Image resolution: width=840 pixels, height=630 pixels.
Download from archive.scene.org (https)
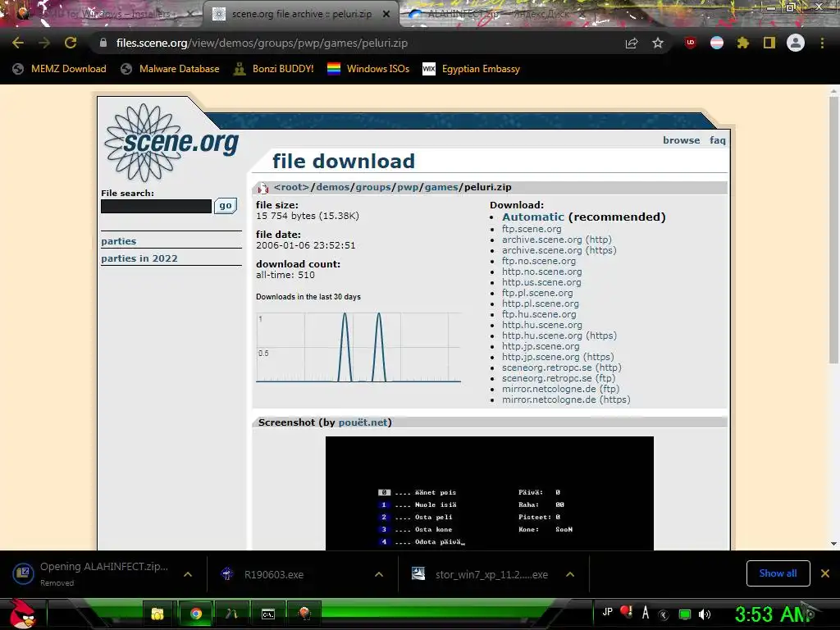point(559,250)
